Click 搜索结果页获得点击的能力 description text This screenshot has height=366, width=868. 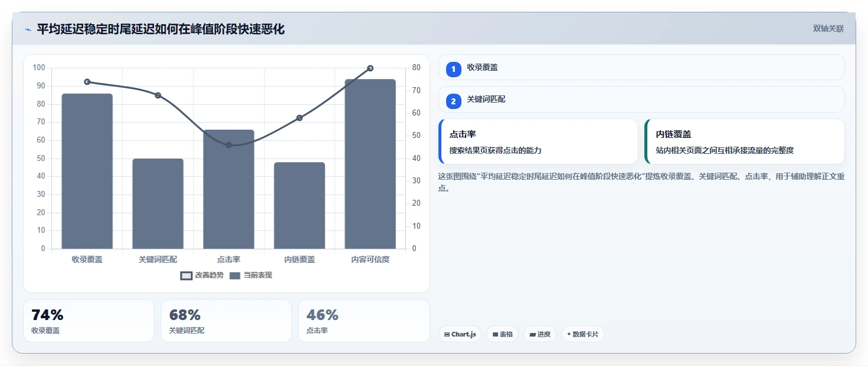pos(496,150)
